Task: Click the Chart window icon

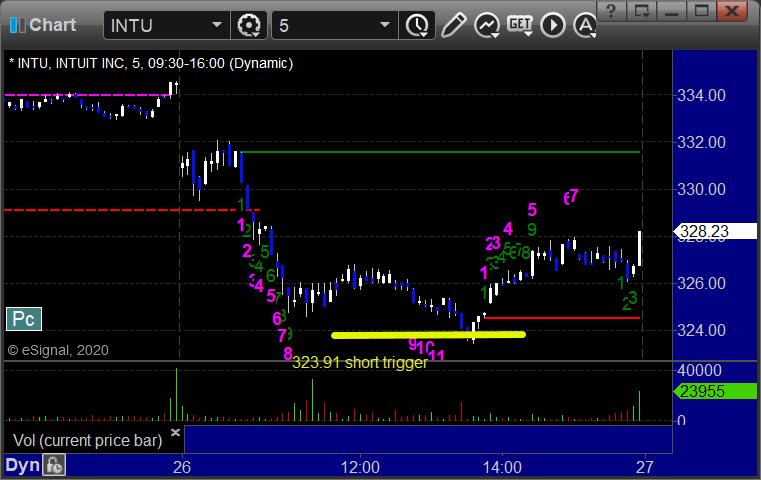Action: (x=17, y=25)
